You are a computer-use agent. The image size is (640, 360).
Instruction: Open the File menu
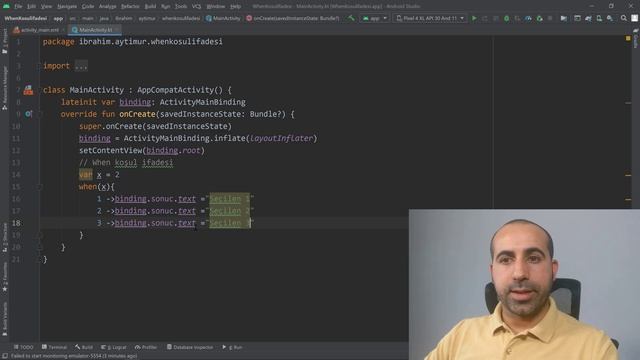[x=18, y=7]
